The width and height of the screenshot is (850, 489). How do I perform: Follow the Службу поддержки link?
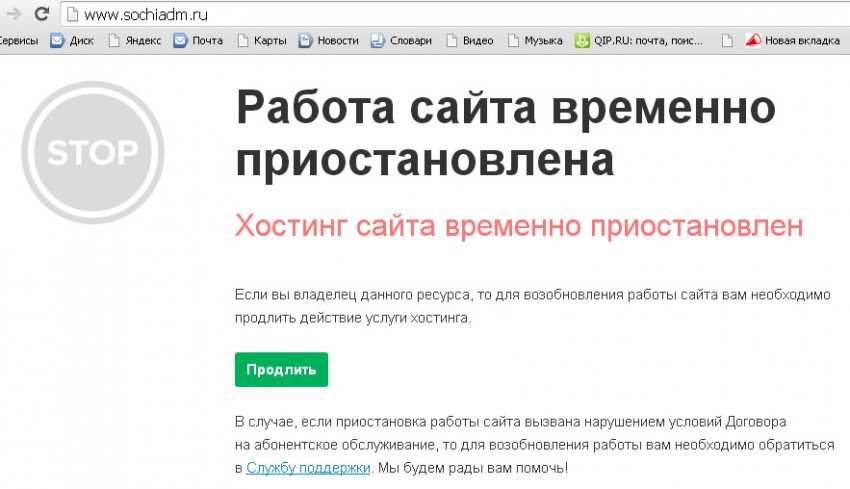(x=308, y=467)
